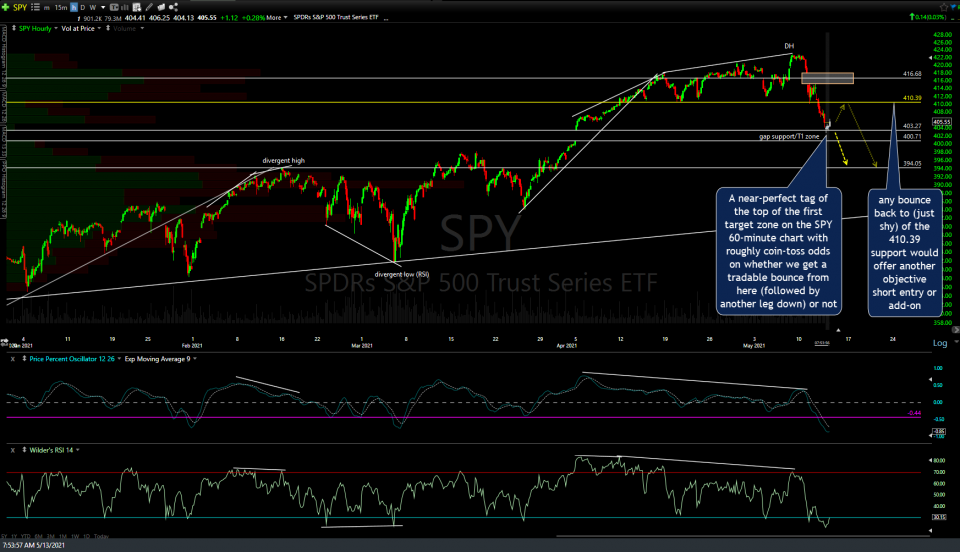Open the Exp Moving Average 9 dropdown
Image resolution: width=960 pixels, height=552 pixels.
pyautogui.click(x=195, y=359)
